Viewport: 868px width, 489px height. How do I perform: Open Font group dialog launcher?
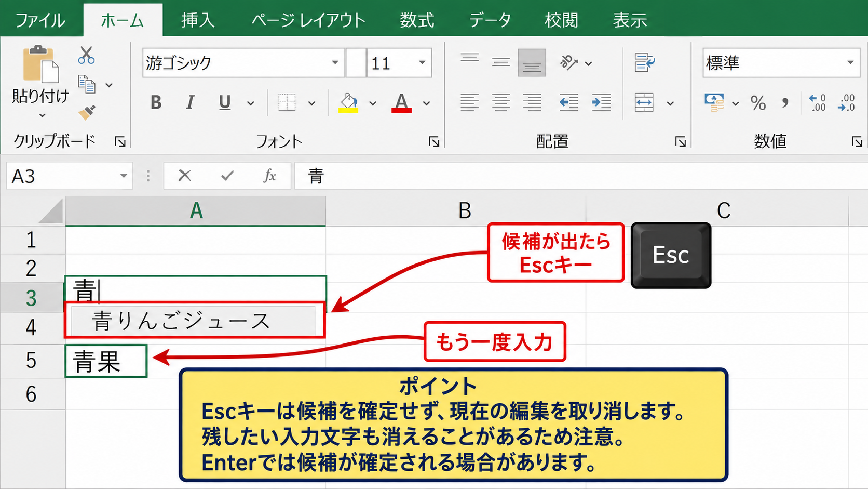[434, 141]
